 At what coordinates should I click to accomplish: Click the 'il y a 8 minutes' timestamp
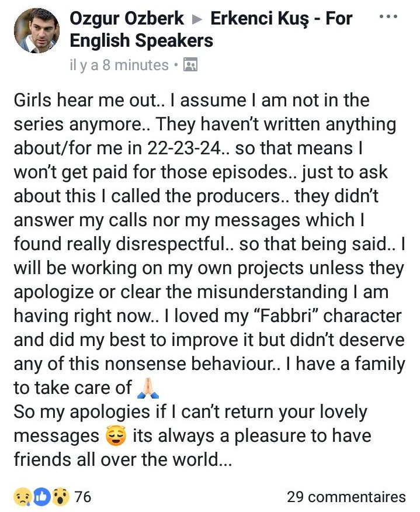point(119,65)
